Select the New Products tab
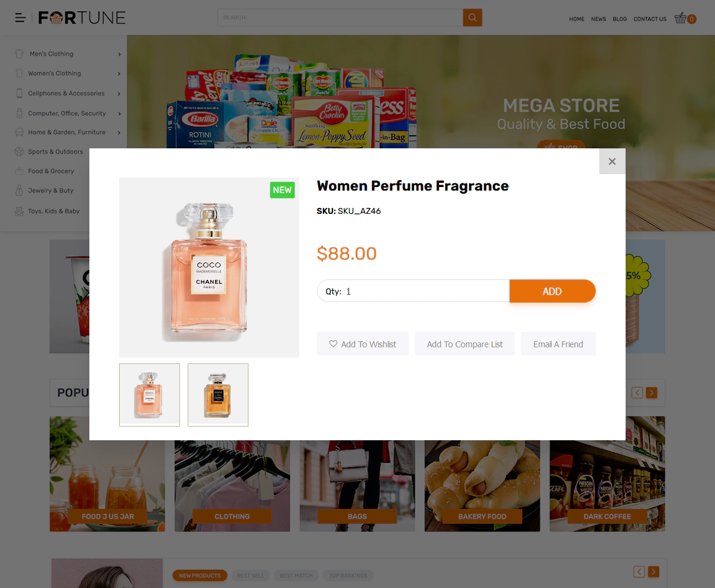Viewport: 715px width, 588px height. pos(200,575)
